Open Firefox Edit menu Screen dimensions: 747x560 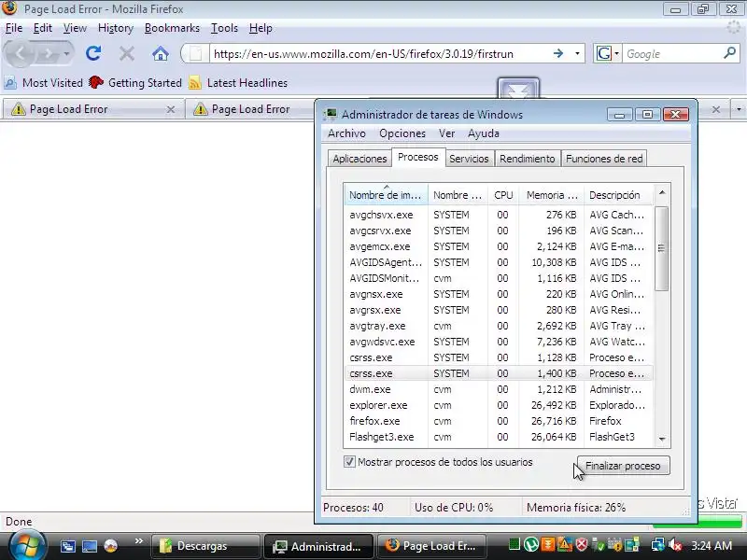pos(42,28)
